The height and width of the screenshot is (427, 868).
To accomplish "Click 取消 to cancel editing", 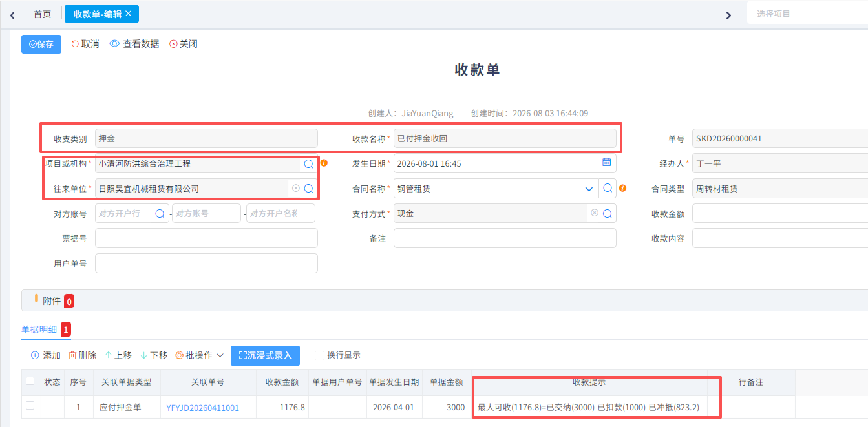I will pos(85,44).
